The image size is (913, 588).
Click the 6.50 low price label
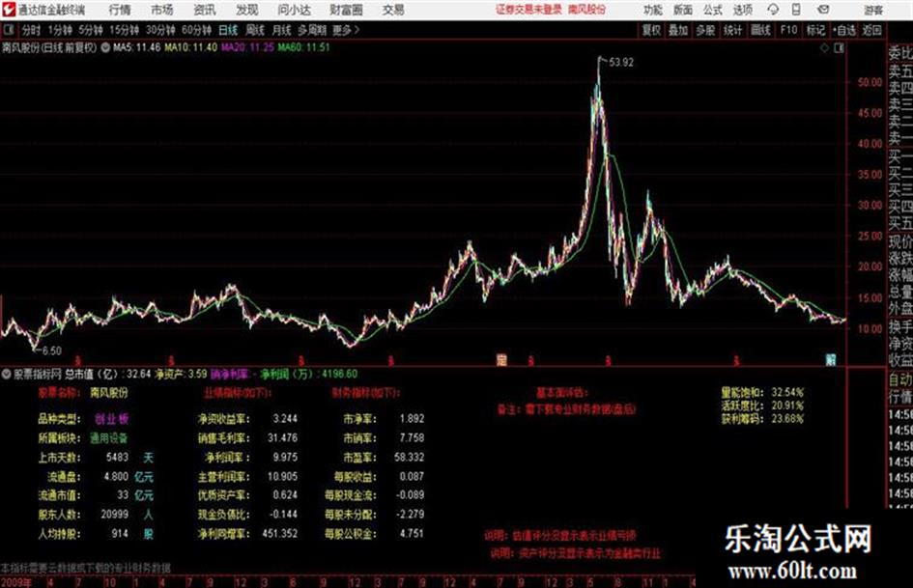tap(51, 350)
